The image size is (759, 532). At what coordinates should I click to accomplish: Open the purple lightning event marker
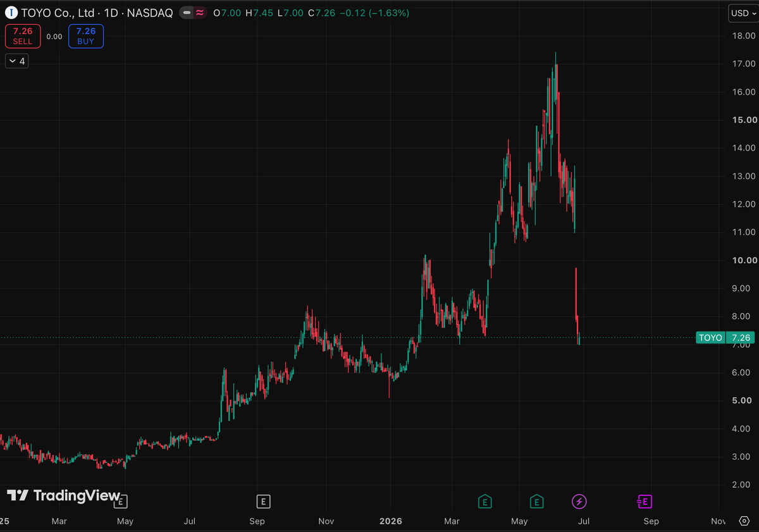pos(579,502)
